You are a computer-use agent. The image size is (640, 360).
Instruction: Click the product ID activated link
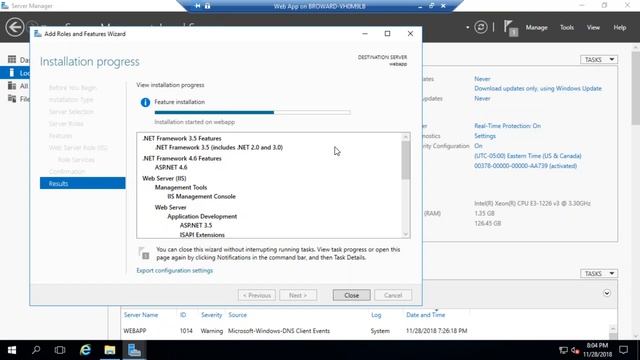click(525, 166)
